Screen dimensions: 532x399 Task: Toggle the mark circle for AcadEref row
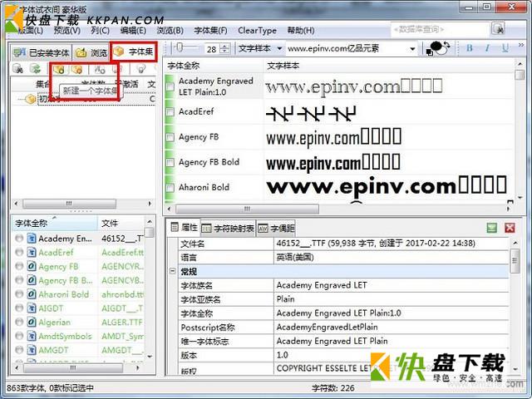coord(19,253)
